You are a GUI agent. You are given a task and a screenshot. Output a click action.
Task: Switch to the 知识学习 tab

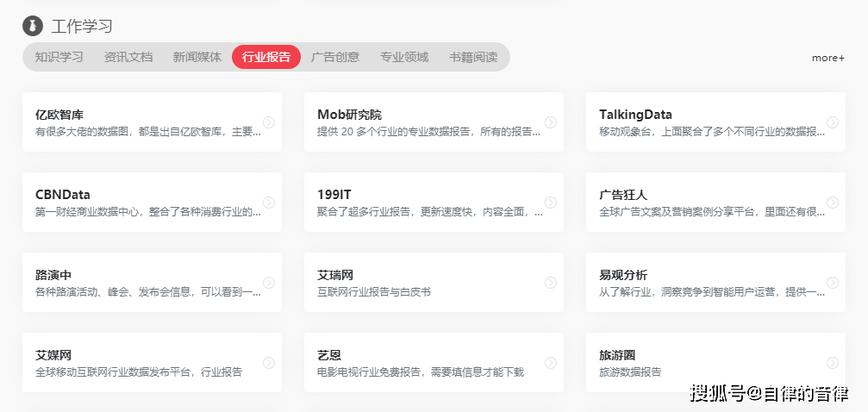[x=59, y=57]
